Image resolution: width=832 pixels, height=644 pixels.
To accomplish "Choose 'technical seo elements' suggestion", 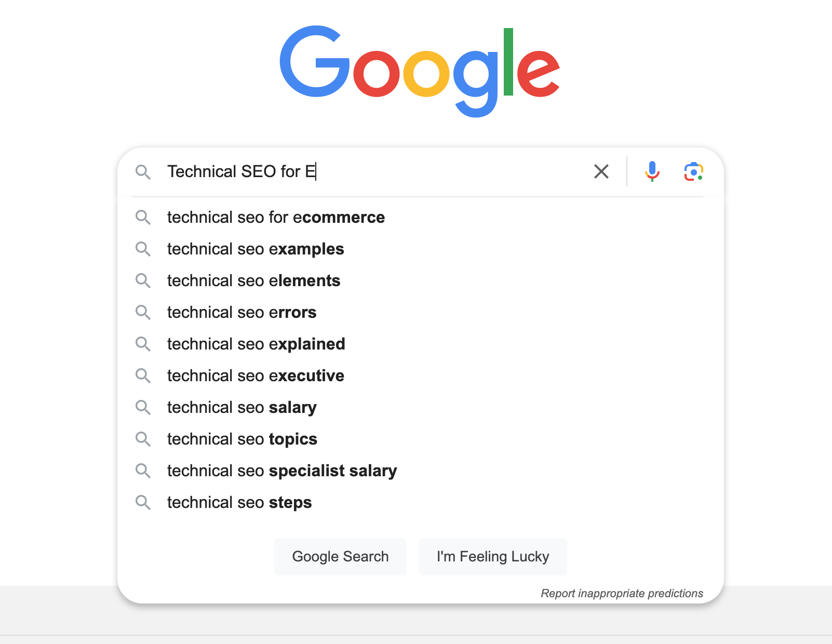I will tap(253, 280).
